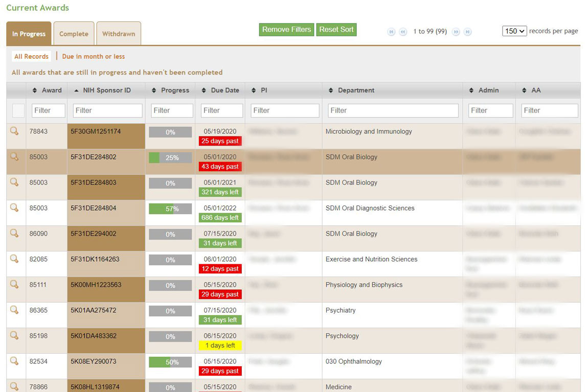
Task: Click the 57% progress bar
Action: [170, 209]
